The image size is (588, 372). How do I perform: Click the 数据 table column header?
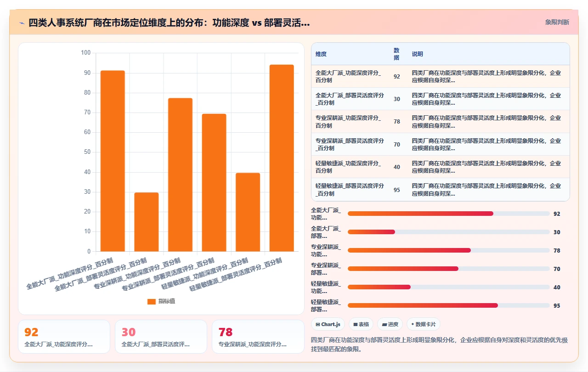click(x=398, y=54)
